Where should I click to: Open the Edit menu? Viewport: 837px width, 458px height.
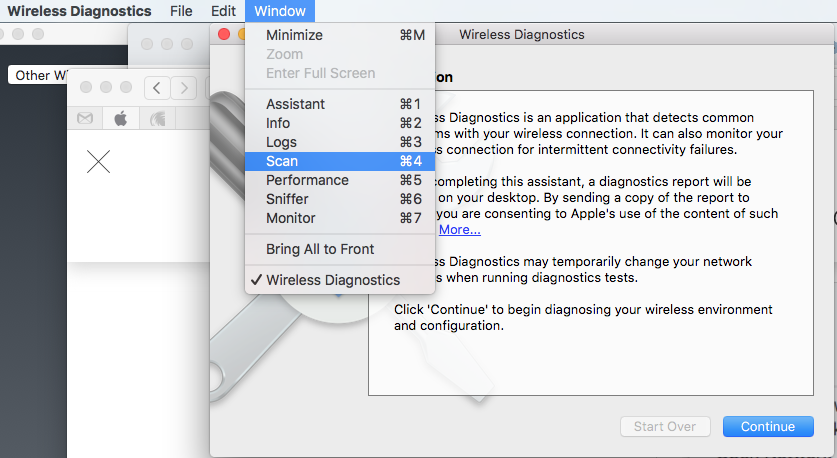223,11
